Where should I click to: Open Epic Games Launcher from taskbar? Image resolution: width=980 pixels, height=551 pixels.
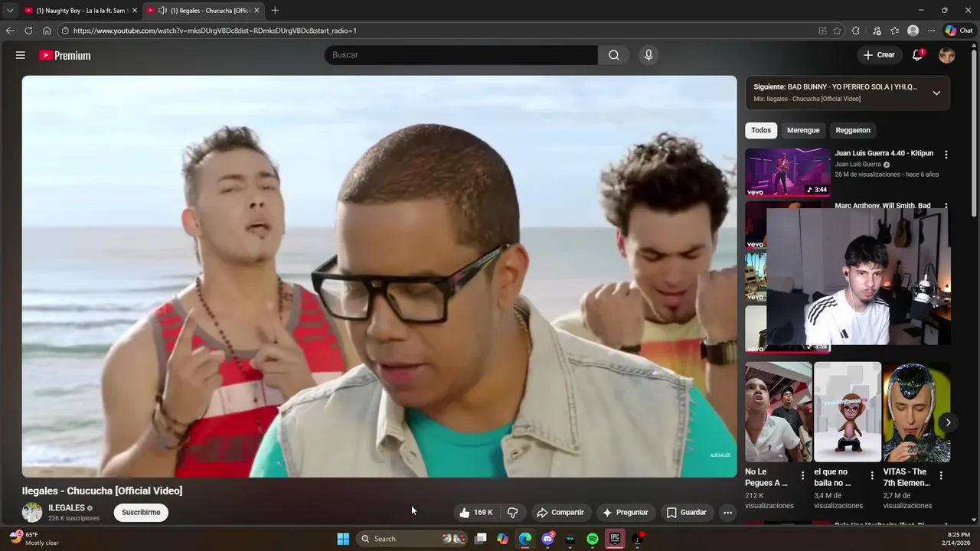point(615,539)
